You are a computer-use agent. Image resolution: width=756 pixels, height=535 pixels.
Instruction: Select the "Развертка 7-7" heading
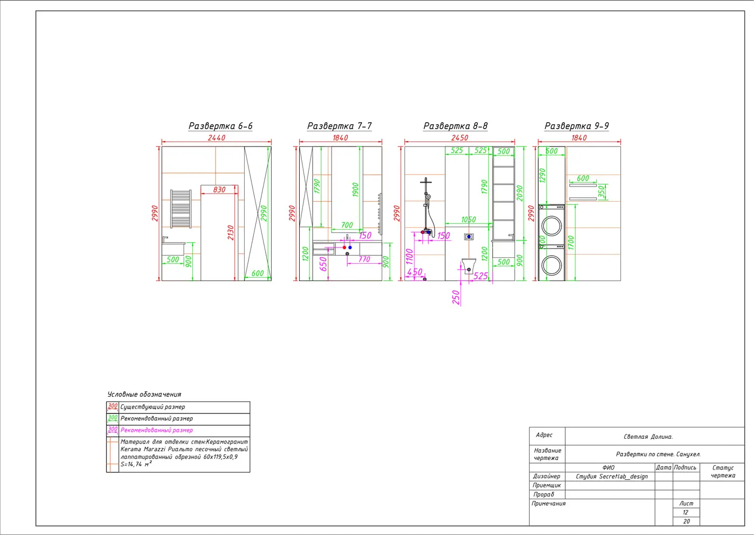click(x=339, y=126)
